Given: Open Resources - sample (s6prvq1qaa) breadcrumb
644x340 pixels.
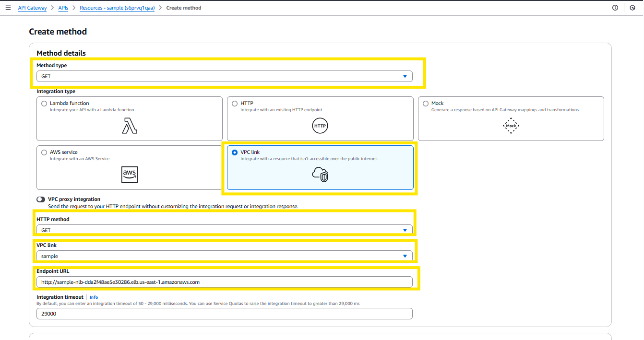Looking at the screenshot, I should tap(117, 8).
